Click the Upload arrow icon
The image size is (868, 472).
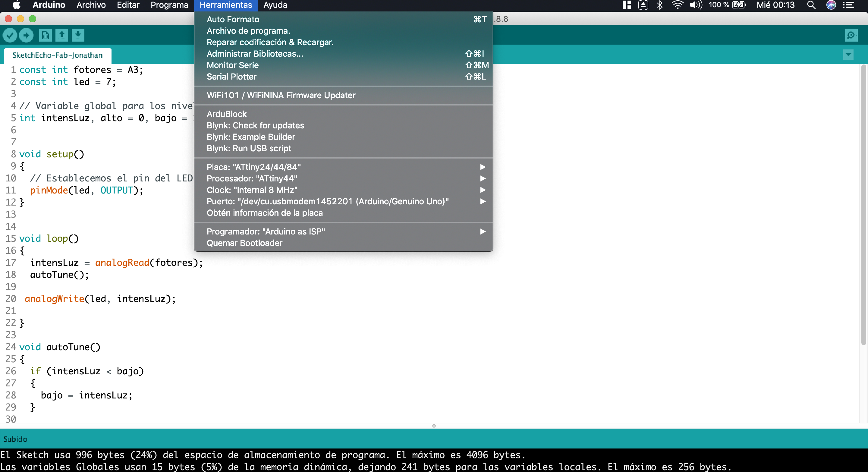(26, 35)
